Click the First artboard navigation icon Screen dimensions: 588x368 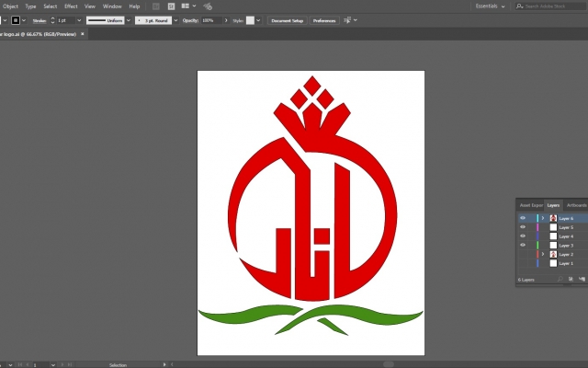pos(20,364)
